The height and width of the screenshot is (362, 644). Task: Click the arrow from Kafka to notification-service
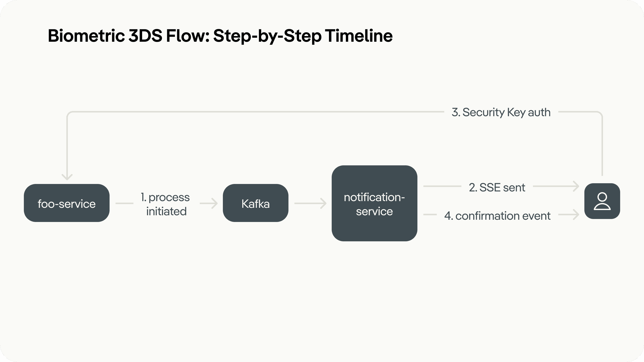[x=311, y=203]
